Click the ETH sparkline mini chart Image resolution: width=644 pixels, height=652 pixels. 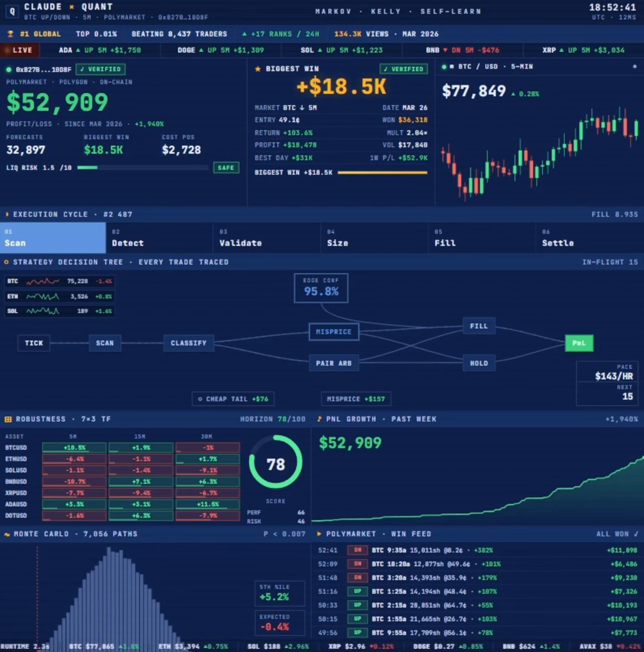point(42,297)
